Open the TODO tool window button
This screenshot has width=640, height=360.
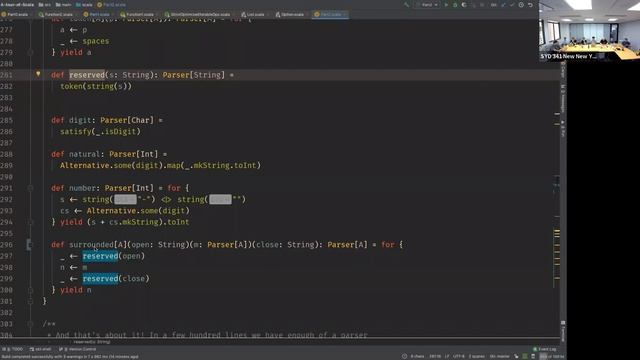13,349
